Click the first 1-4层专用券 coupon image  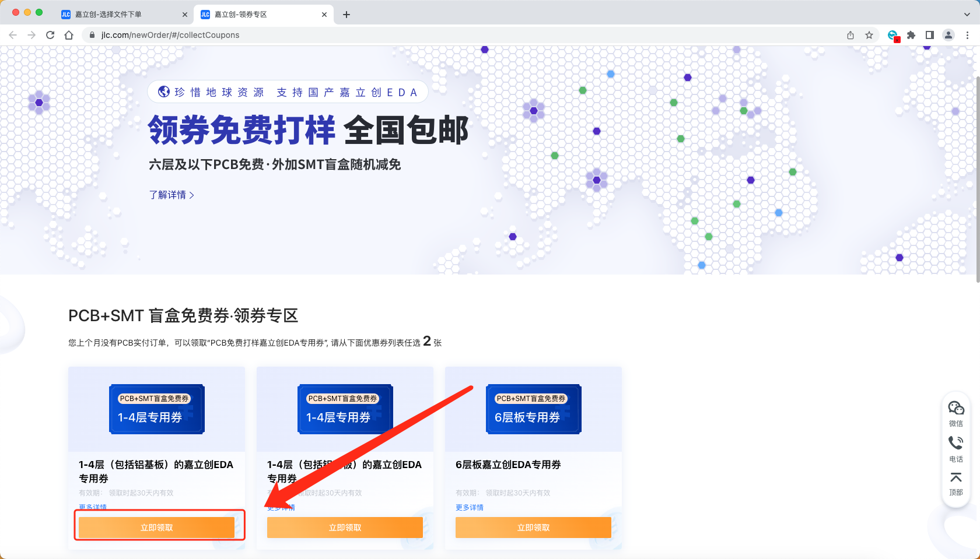point(156,409)
